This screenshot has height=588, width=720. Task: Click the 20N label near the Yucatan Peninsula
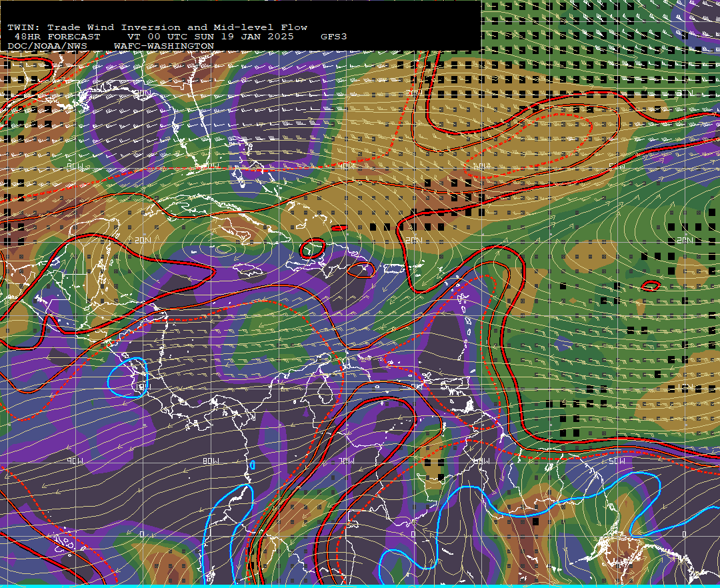[143, 240]
